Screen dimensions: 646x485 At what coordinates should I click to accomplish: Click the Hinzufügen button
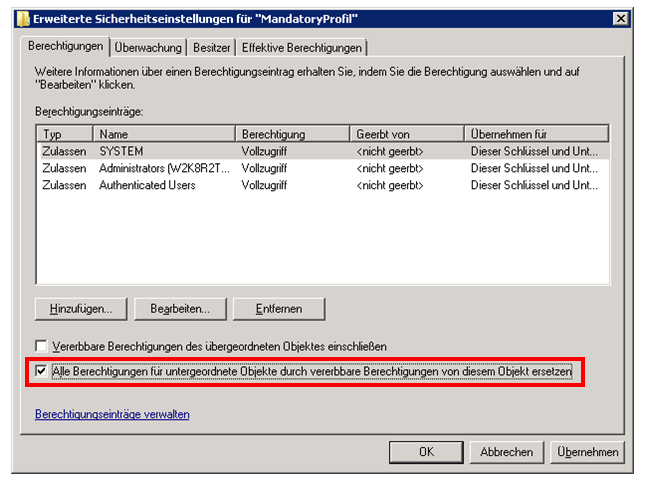(x=81, y=308)
